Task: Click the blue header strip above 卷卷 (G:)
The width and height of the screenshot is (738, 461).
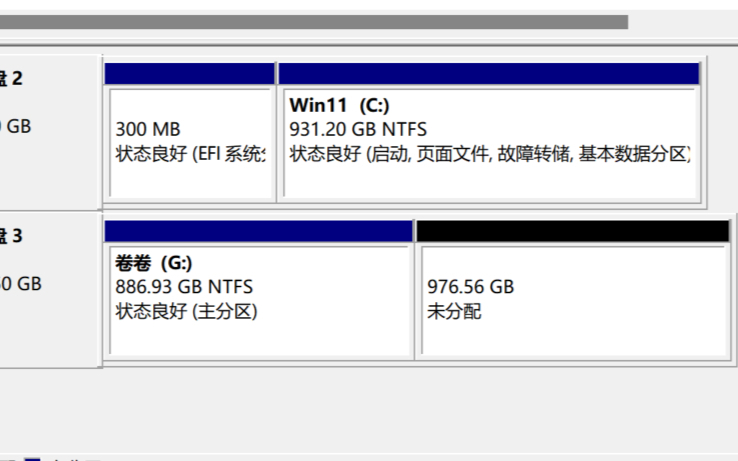Action: [x=258, y=231]
